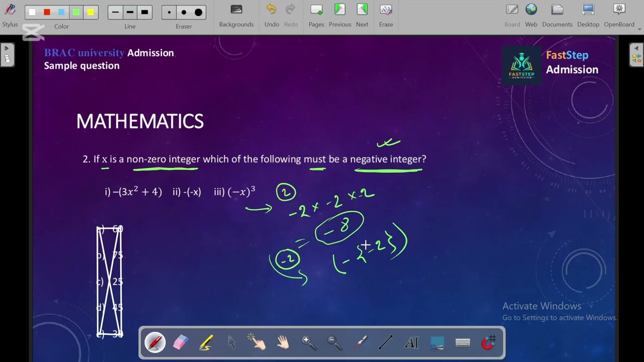Choose the thick line width

[x=145, y=12]
